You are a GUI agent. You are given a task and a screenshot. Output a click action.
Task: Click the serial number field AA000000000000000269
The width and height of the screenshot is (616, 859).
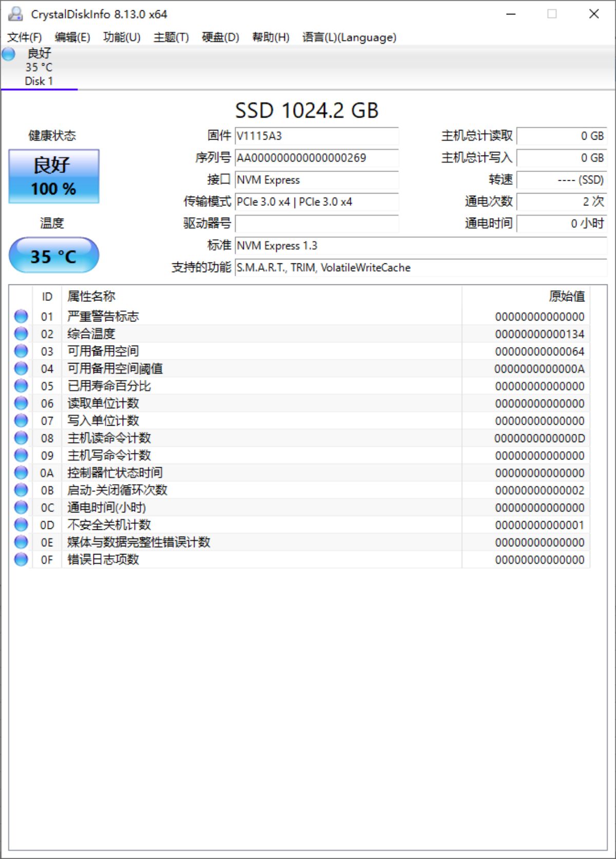(x=317, y=158)
